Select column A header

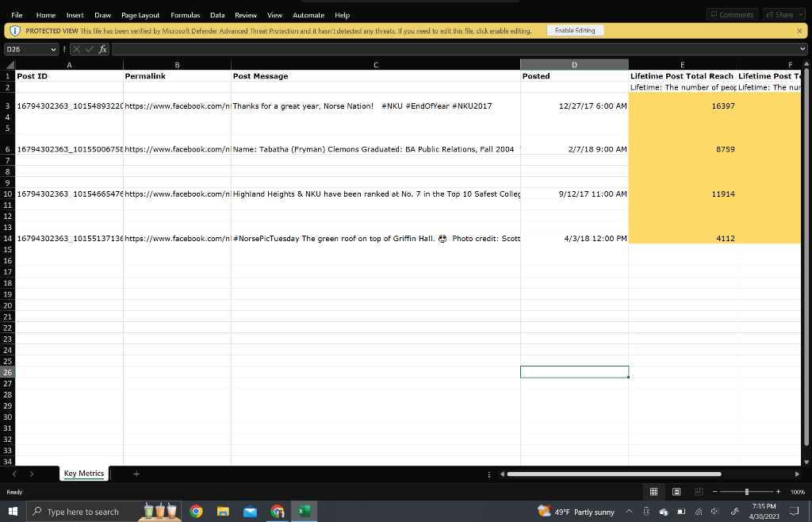point(70,65)
